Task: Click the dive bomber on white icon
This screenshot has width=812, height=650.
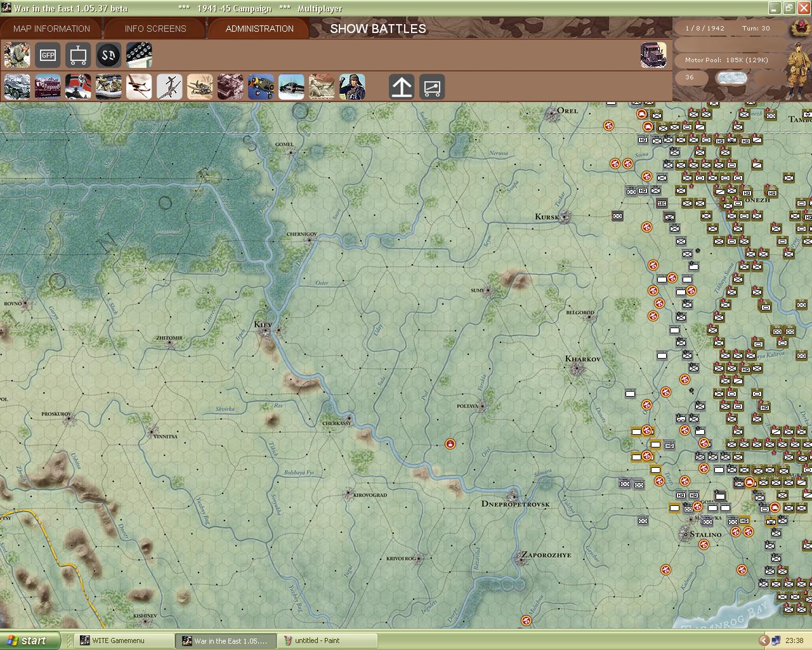Action: click(169, 87)
